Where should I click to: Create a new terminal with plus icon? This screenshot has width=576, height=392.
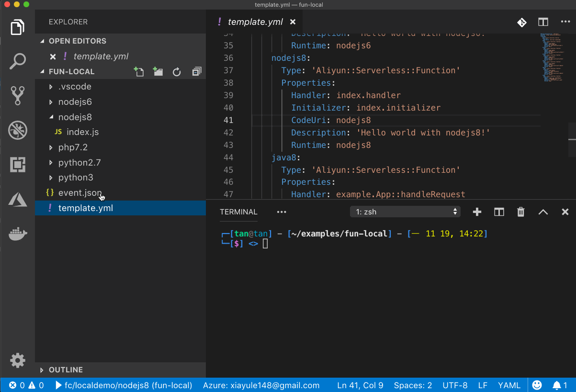click(x=477, y=212)
